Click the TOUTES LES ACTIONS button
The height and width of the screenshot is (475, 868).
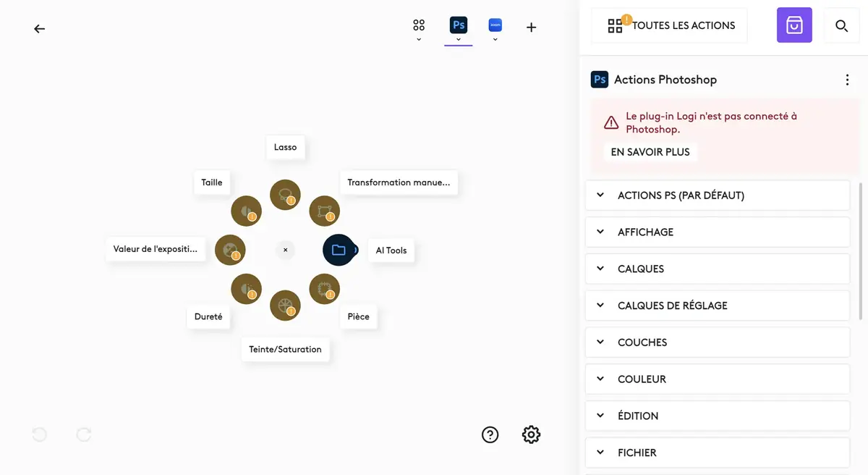(x=668, y=25)
